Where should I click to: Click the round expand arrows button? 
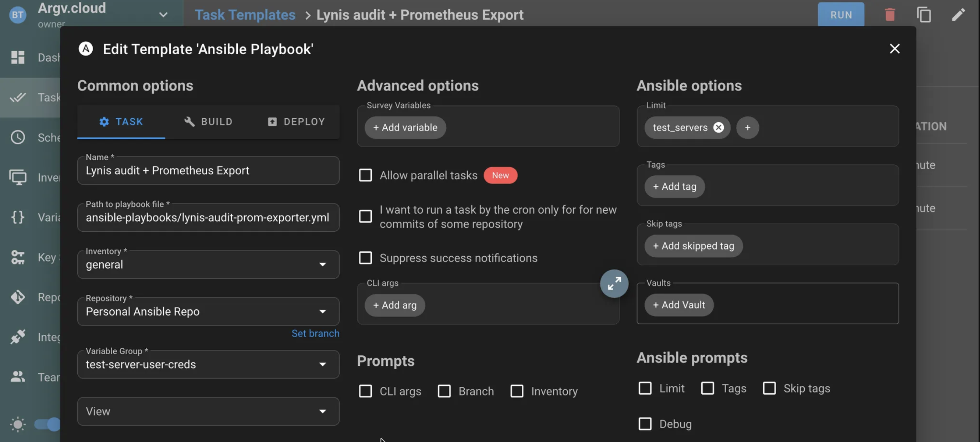(614, 283)
